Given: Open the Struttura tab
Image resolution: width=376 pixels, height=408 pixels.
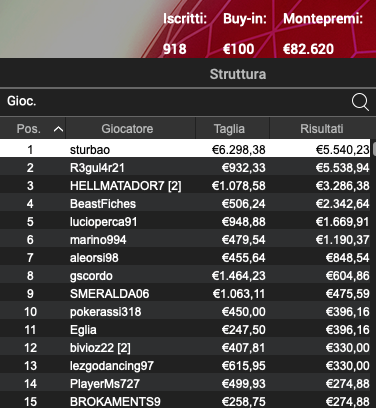Looking at the screenshot, I should [238, 74].
